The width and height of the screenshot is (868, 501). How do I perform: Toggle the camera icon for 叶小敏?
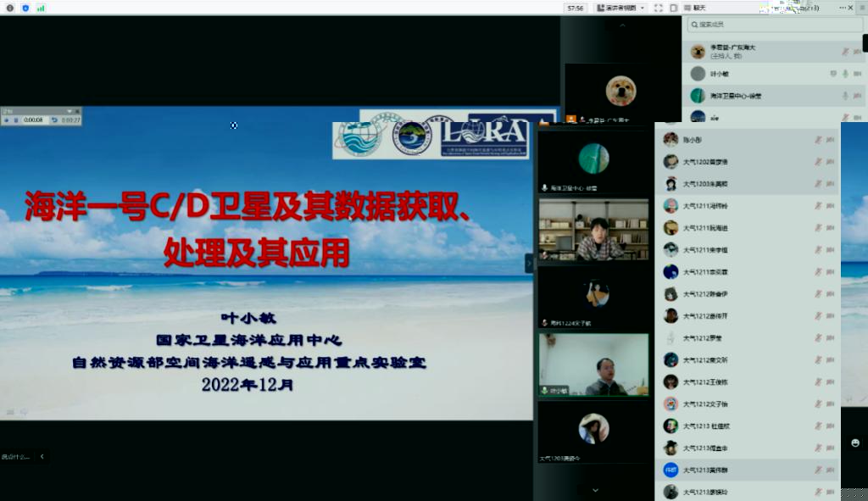857,74
